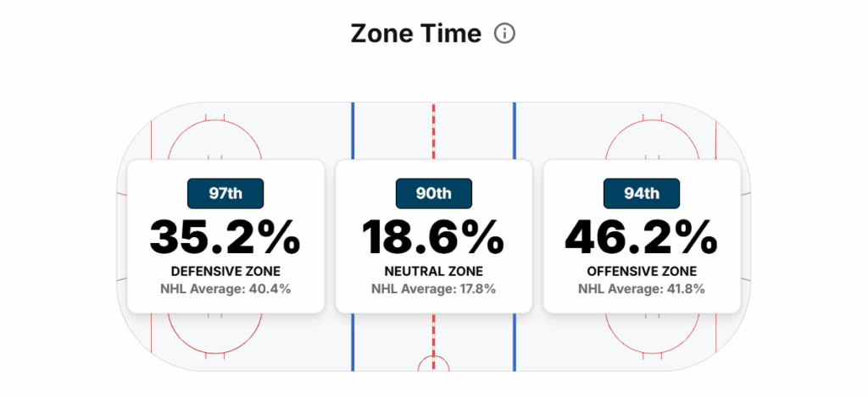This screenshot has width=868, height=398.
Task: Click NHL Average: 17.8% text
Action: click(434, 289)
